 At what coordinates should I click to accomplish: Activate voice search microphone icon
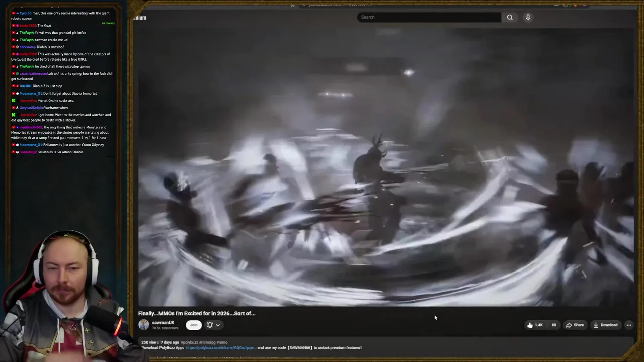tap(528, 17)
